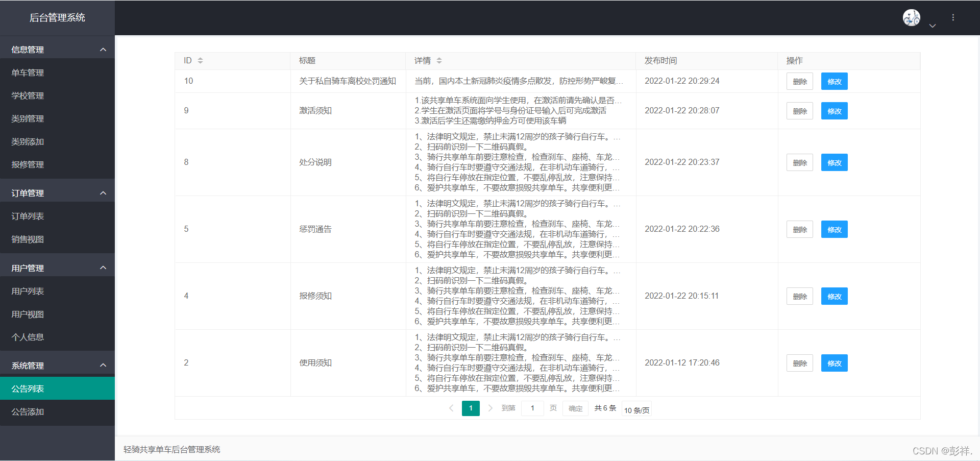980x461 pixels.
Task: Sort table by 详情 column arrows
Action: click(x=439, y=60)
